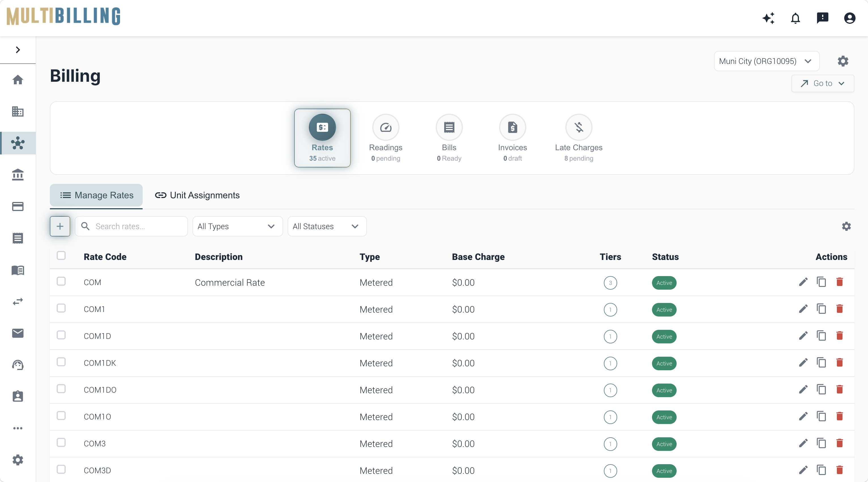This screenshot has height=482, width=868.
Task: Sort by the Status column header
Action: point(665,257)
